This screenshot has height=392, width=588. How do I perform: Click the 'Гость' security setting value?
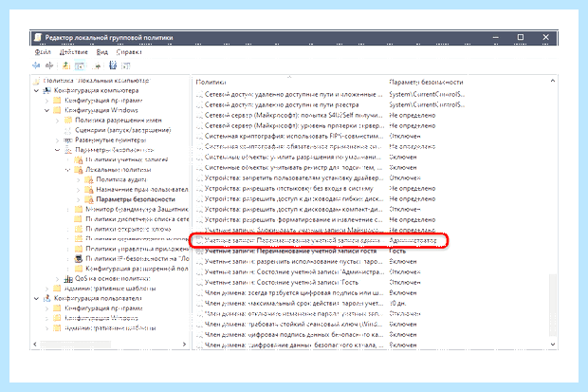coord(397,252)
